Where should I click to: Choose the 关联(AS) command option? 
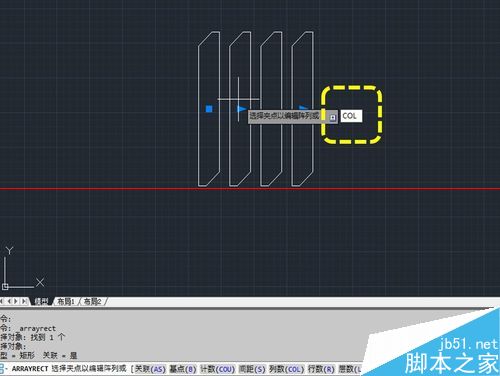pyautogui.click(x=150, y=369)
